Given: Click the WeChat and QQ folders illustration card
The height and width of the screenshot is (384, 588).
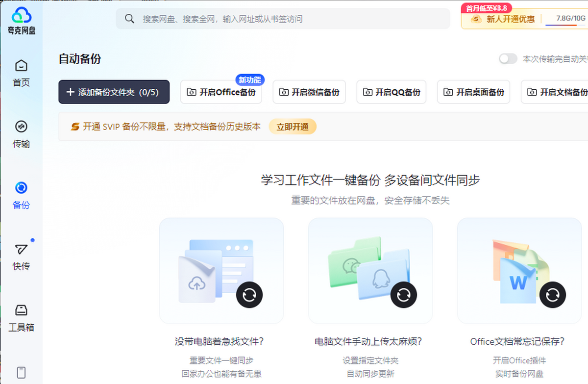Looking at the screenshot, I should point(370,271).
